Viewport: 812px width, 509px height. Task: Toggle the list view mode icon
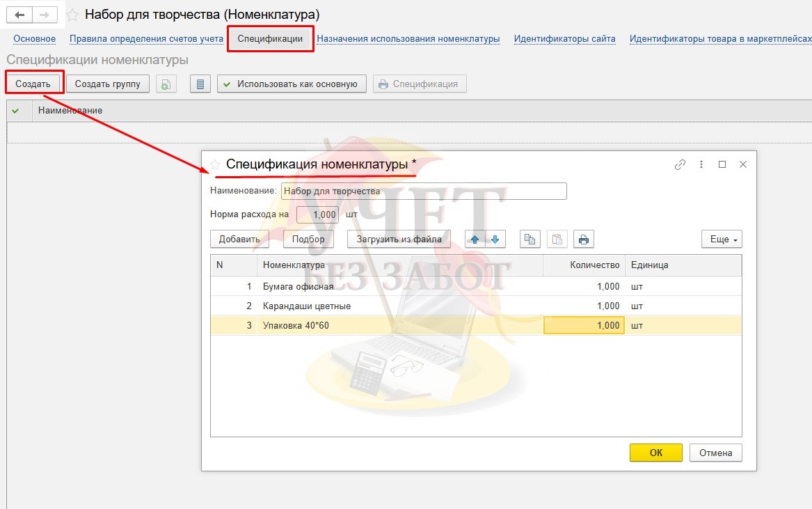[200, 84]
